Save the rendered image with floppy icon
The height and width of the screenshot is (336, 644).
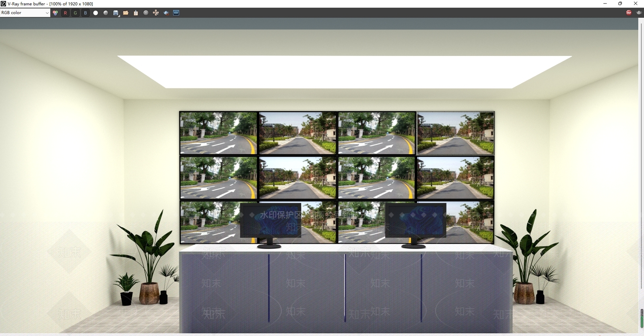tap(116, 13)
